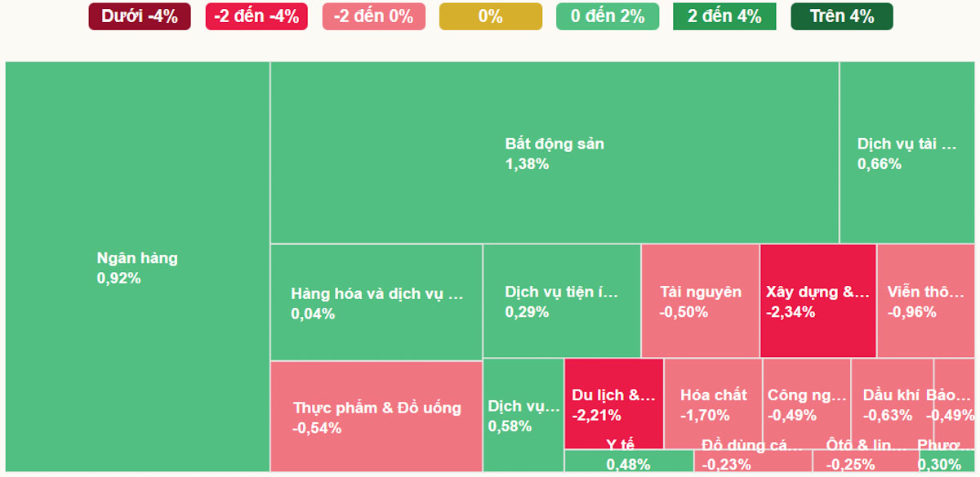Select the Bất động sản treemap block

coord(555,153)
